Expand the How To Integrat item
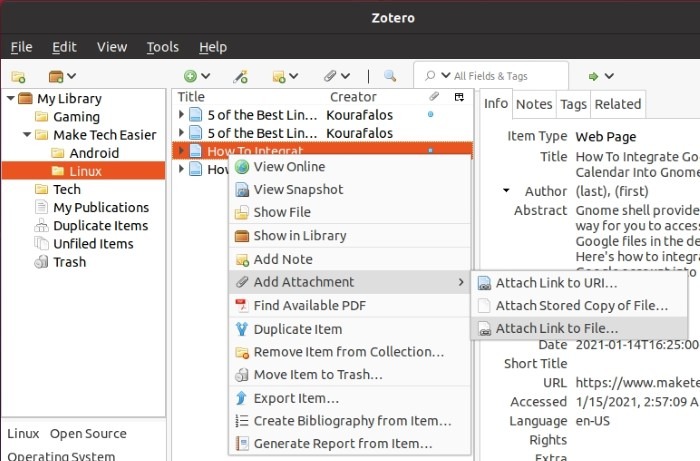The width and height of the screenshot is (700, 461). 181,150
